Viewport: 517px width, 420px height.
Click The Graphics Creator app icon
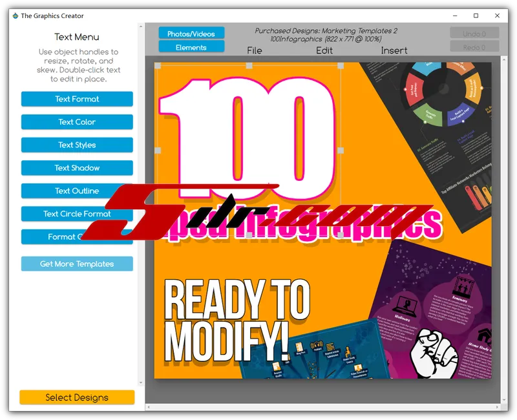pyautogui.click(x=15, y=16)
